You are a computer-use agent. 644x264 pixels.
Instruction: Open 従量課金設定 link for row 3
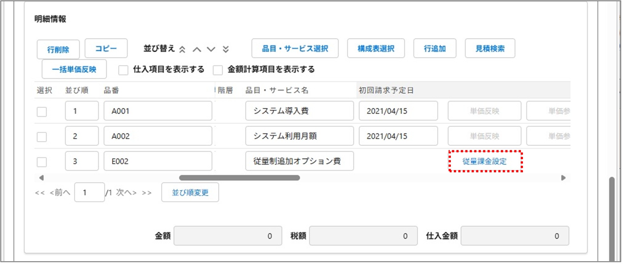click(485, 161)
